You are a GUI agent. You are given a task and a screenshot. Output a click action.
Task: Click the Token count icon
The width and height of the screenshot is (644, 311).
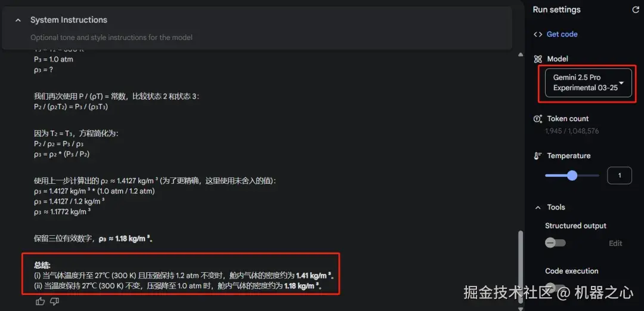tap(538, 119)
